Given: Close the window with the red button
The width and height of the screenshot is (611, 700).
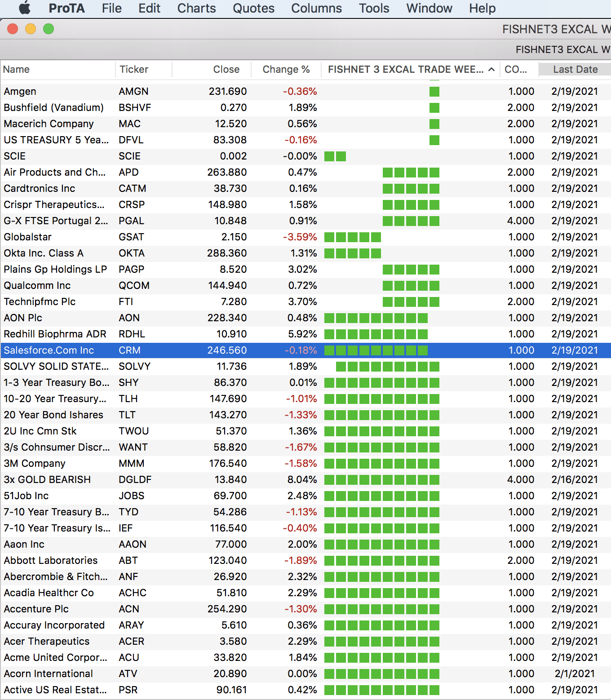Looking at the screenshot, I should click(x=13, y=29).
